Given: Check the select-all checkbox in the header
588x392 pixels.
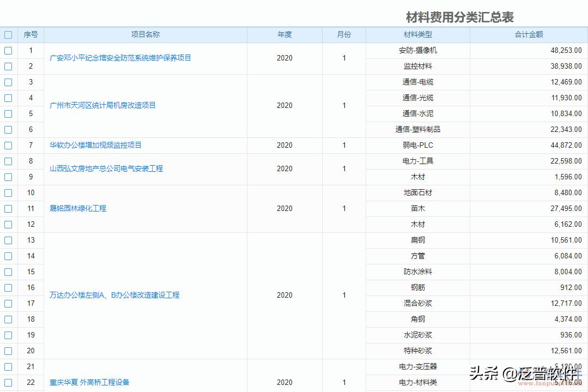Looking at the screenshot, I should pos(8,34).
